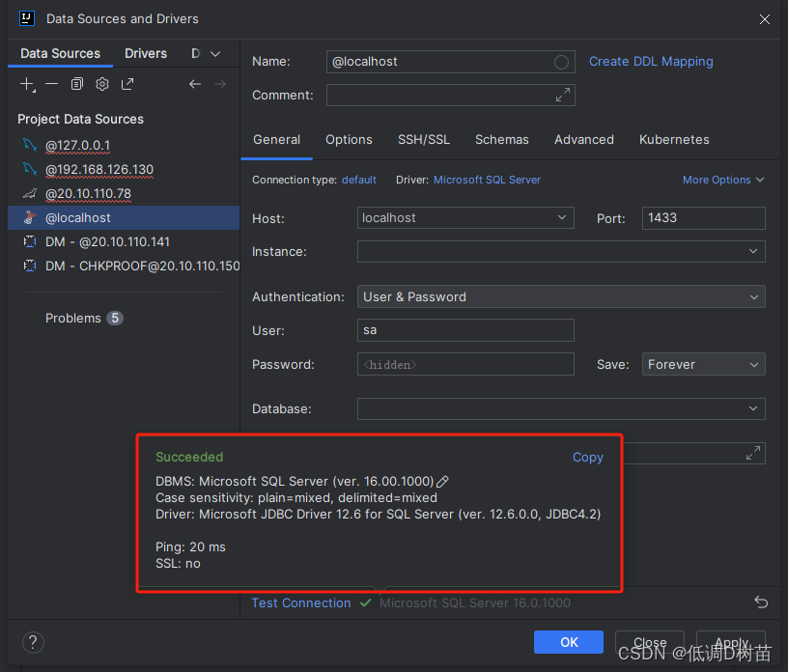Open data source settings wrench icon
Image resolution: width=788 pixels, height=672 pixels.
pos(102,84)
